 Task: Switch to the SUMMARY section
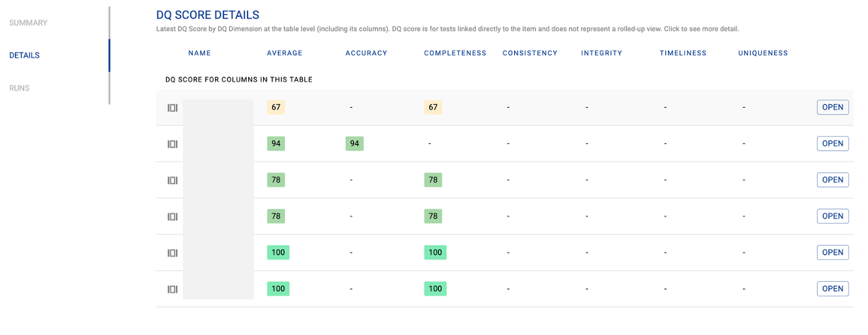pyautogui.click(x=28, y=23)
